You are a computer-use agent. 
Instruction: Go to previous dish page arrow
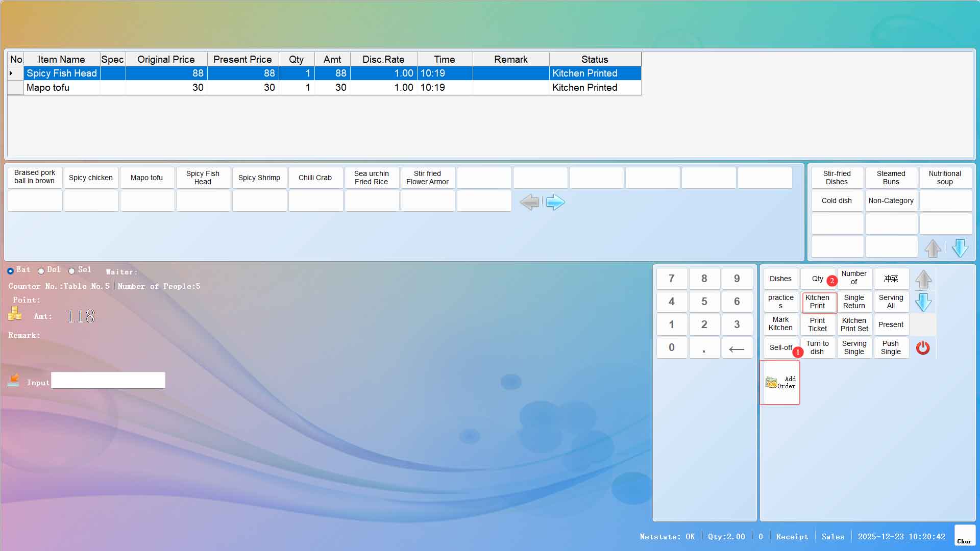[x=529, y=202]
